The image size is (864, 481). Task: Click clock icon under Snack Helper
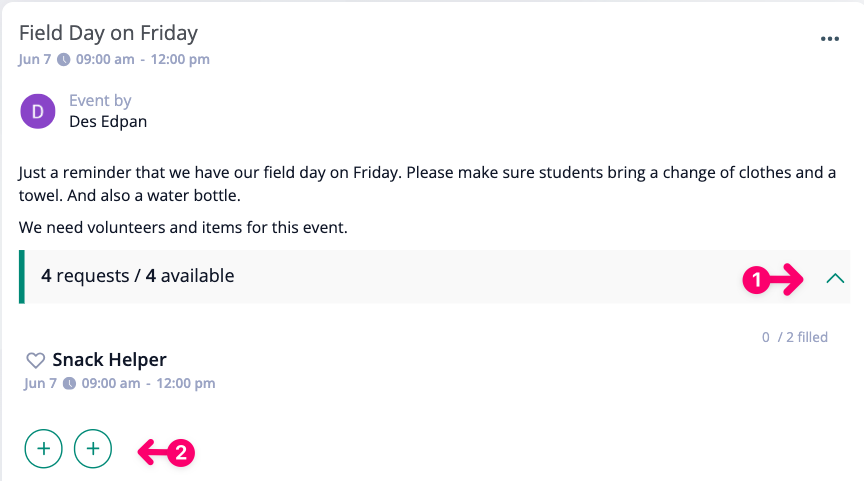69,383
